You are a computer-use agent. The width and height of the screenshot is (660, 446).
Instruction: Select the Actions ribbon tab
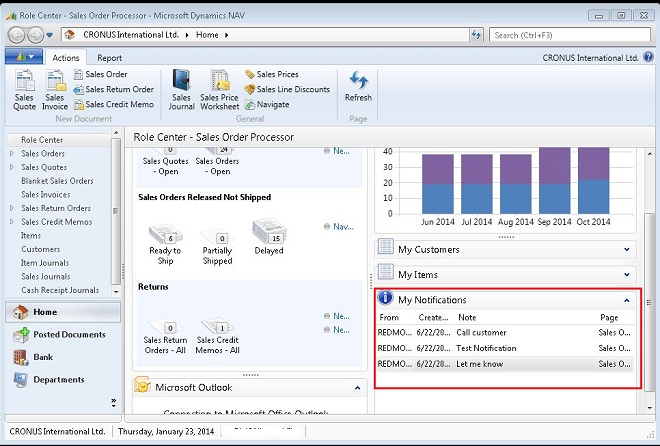66,58
